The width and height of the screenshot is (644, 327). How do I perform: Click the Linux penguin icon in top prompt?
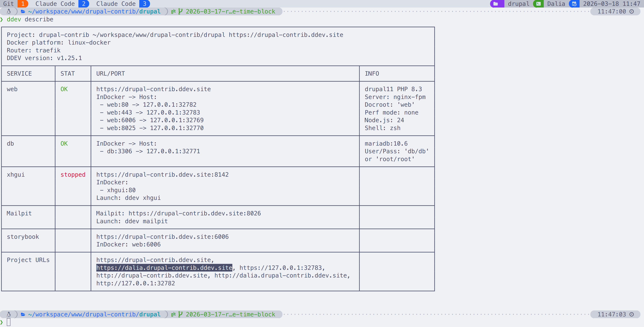click(x=9, y=11)
